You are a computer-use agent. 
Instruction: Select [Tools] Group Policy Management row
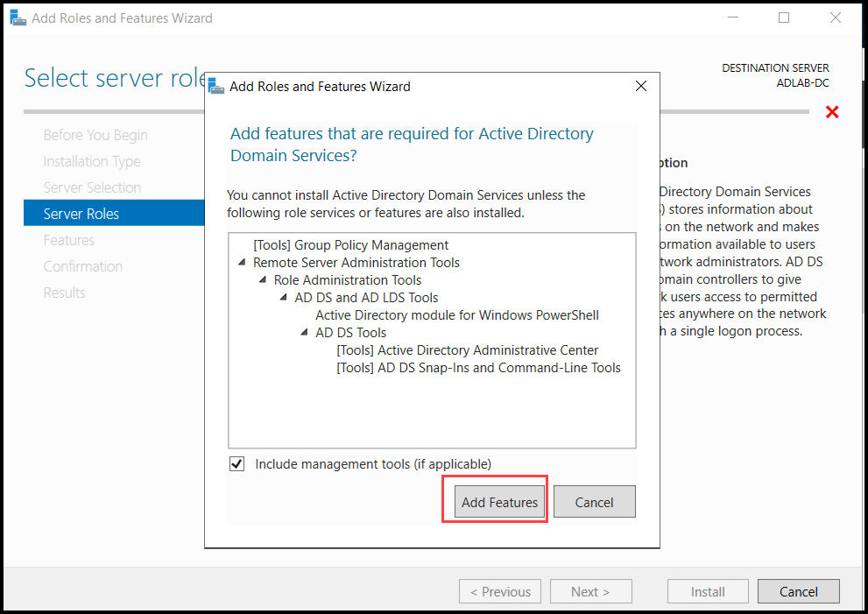[350, 244]
